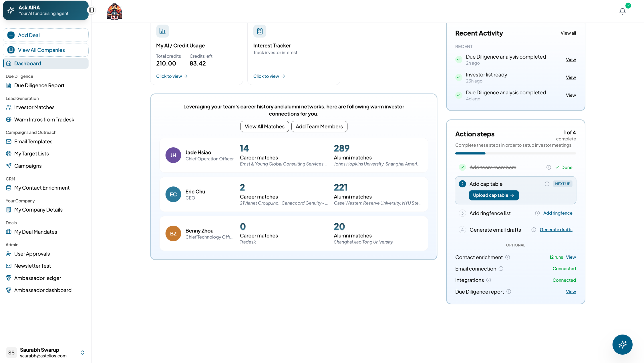Expand the Saurabh Swarup account switcher chevron
Image resolution: width=644 pixels, height=363 pixels.
tap(83, 352)
